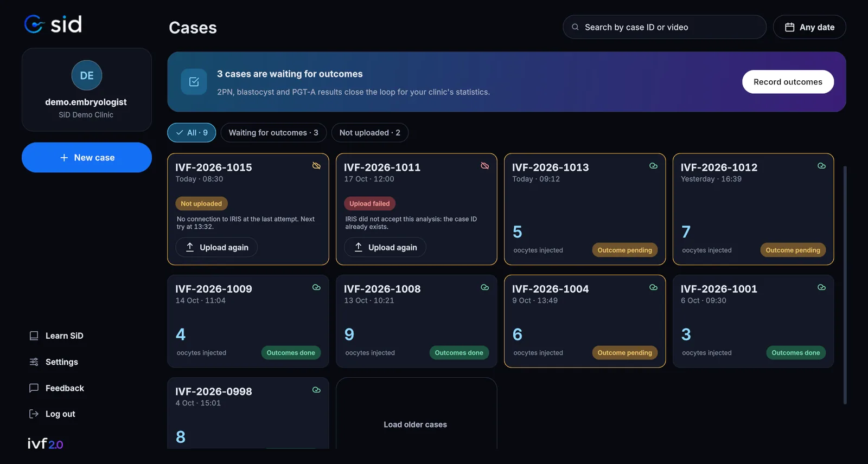Upload again for case IVF-2026-1015
This screenshot has width=868, height=464.
(x=216, y=247)
